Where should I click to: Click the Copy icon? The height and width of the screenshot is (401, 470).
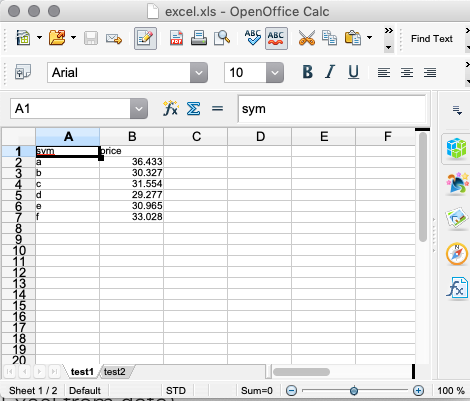(x=329, y=38)
